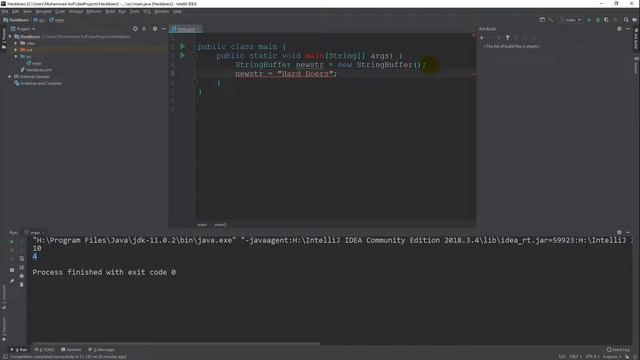
Task: Click the tool window toggle icon in status bar corner
Action: [x=5, y=357]
